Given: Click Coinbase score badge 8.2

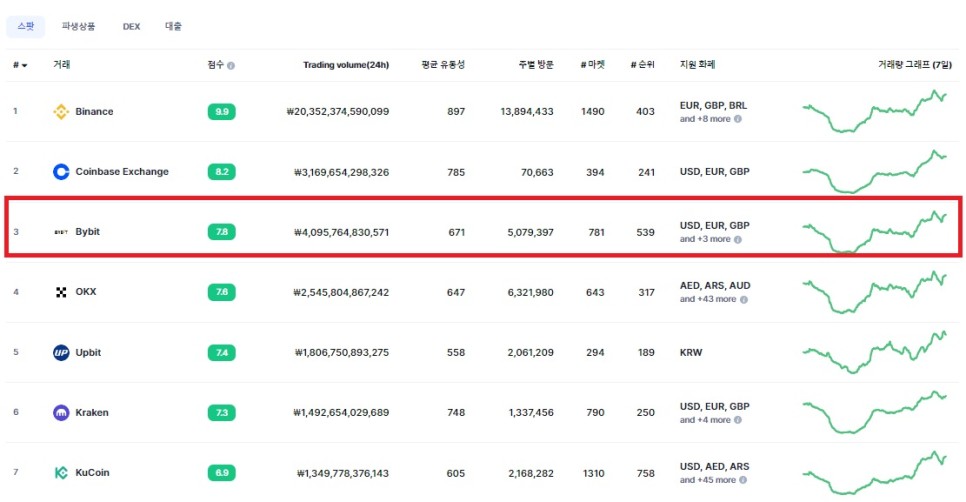Looking at the screenshot, I should click(x=222, y=172).
